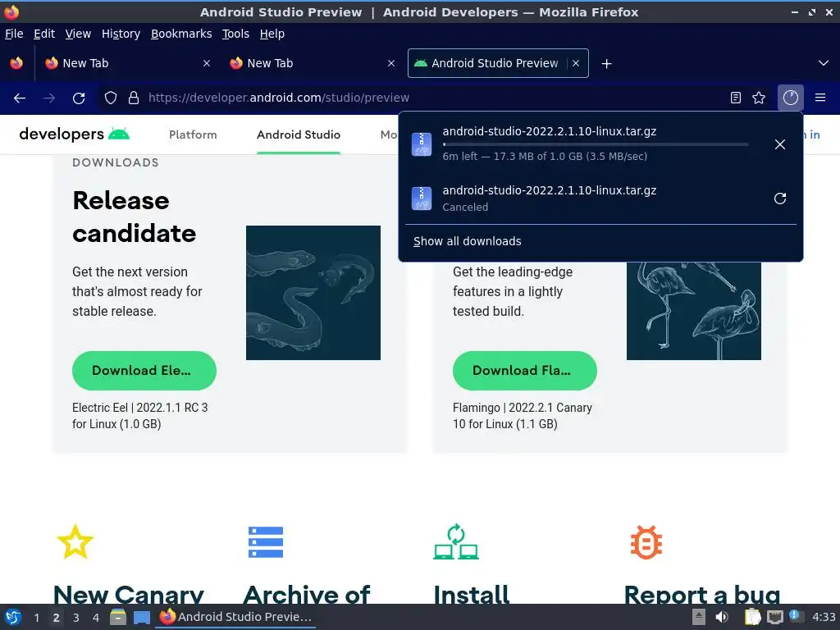Click the 4:33 clock in taskbar
The width and height of the screenshot is (840, 630).
pyautogui.click(x=824, y=617)
